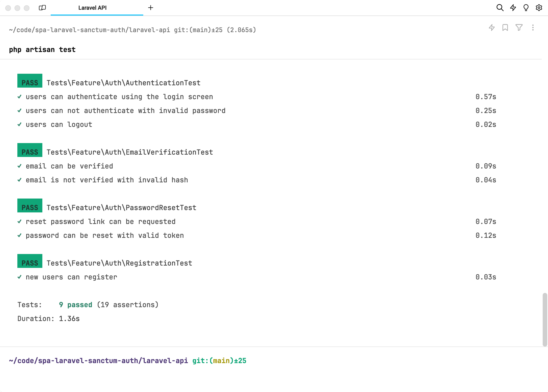Click the prompt 'git:(main)±25' status
Screen dimensions: 548x392
coord(219,361)
